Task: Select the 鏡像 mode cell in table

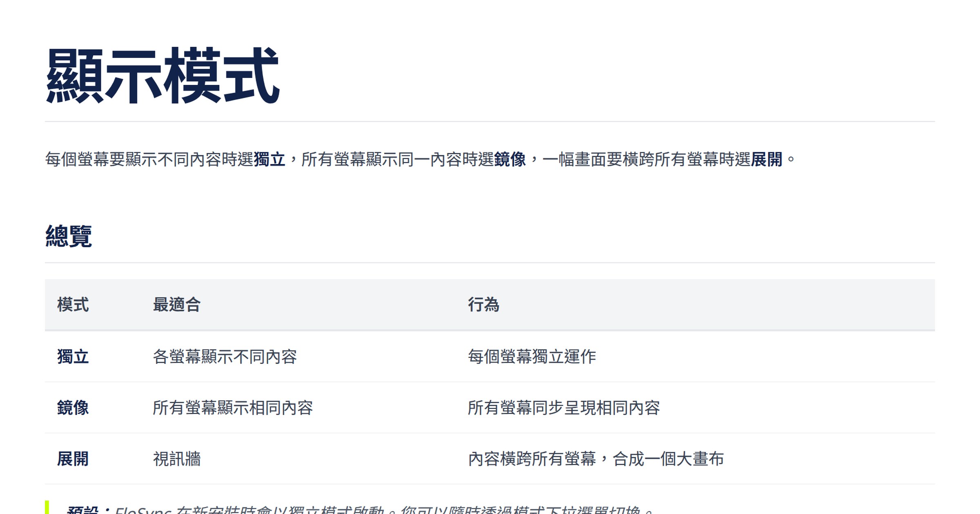Action: pyautogui.click(x=73, y=408)
